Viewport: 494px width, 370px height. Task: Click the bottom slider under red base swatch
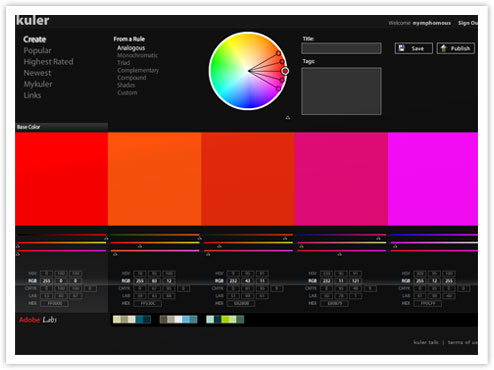click(62, 251)
